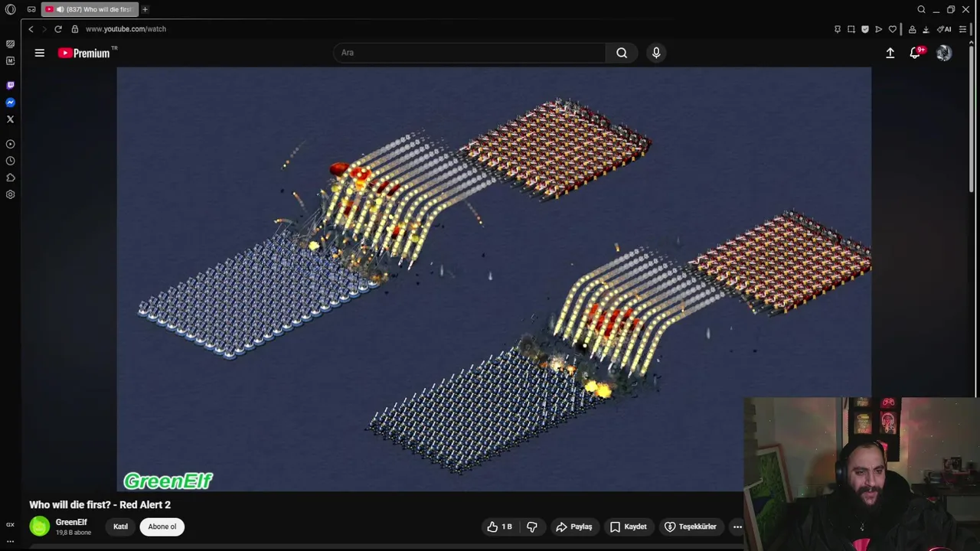This screenshot has height=551, width=980.
Task: Open the GX Corner controller icon
Action: coord(31,9)
